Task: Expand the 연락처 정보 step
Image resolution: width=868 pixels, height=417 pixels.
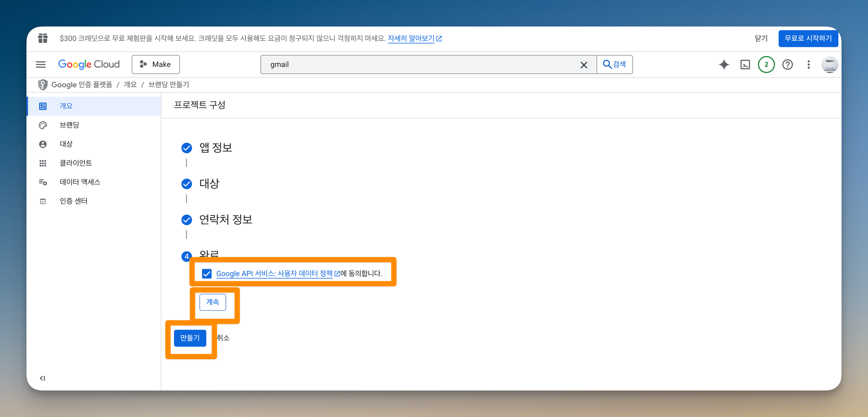Action: pos(225,220)
